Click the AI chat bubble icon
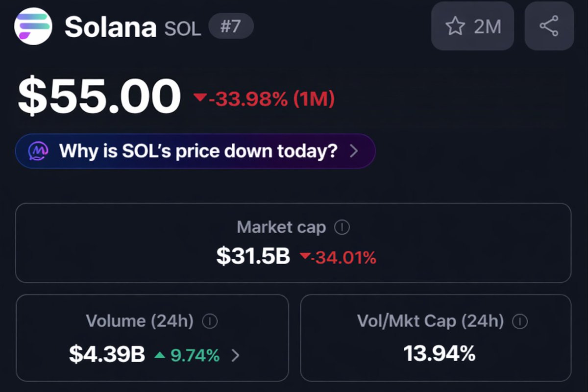Viewport: 588px width, 392px height. pyautogui.click(x=38, y=151)
